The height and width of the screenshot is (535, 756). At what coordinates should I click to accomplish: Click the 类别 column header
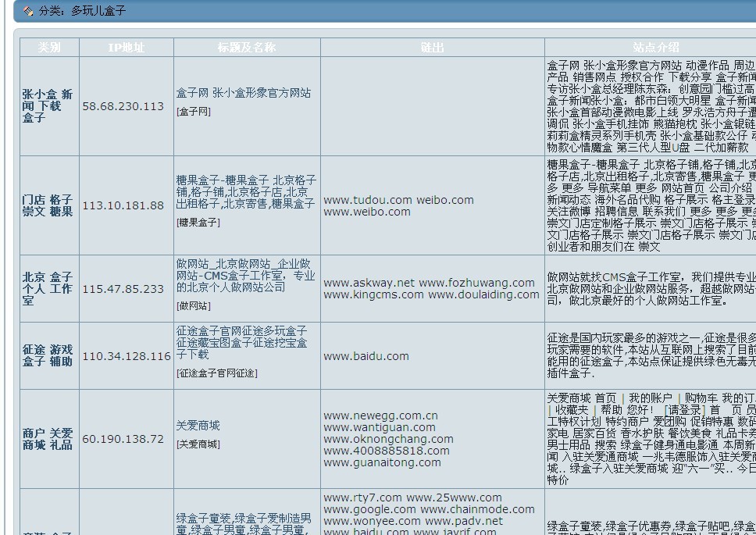[x=49, y=47]
